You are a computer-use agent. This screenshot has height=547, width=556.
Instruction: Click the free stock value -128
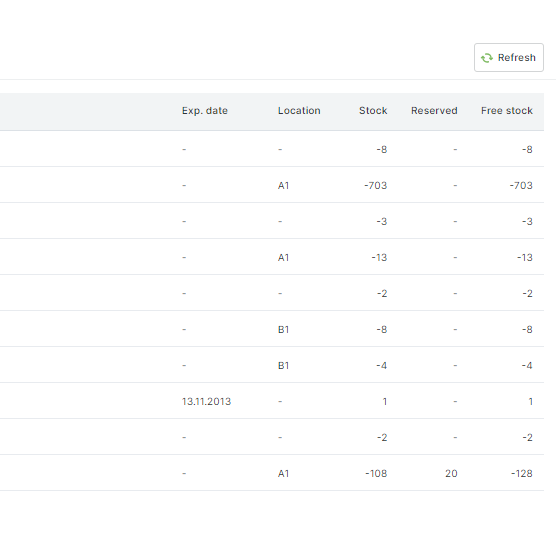tap(522, 473)
